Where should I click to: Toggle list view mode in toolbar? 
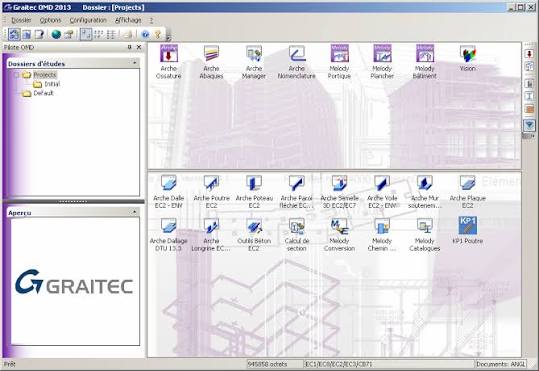coord(111,34)
